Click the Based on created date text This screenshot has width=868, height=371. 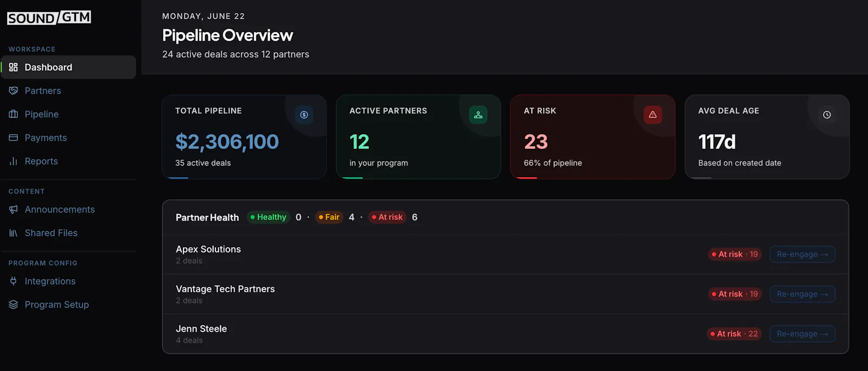click(x=739, y=163)
